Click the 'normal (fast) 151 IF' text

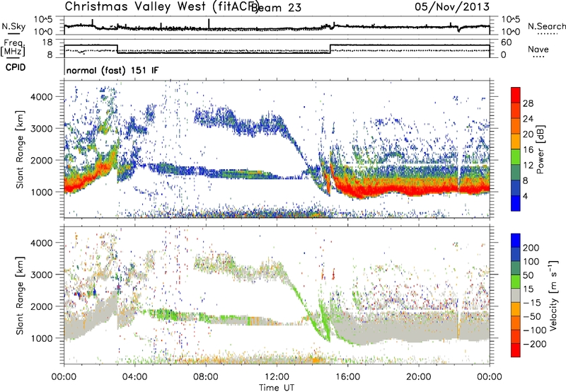tap(112, 70)
